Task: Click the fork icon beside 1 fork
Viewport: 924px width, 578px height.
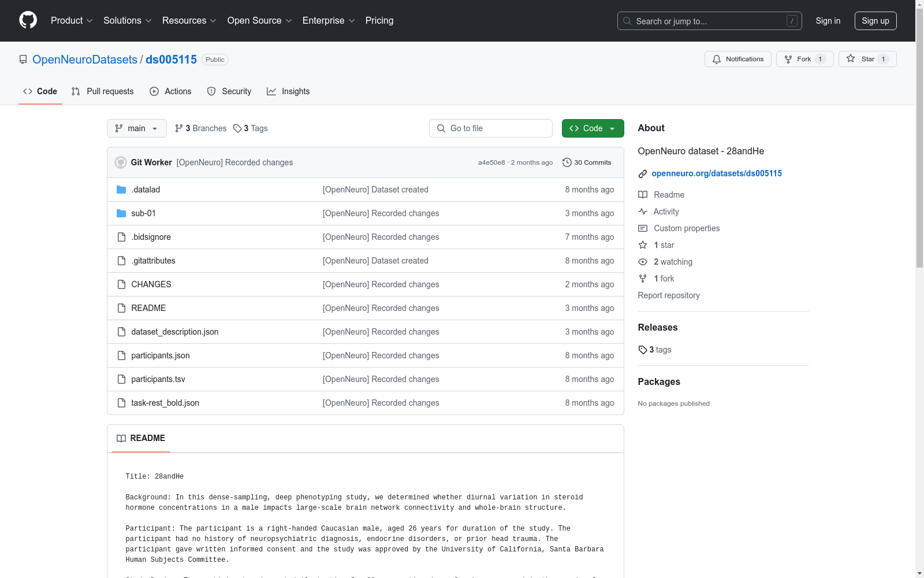Action: tap(643, 279)
